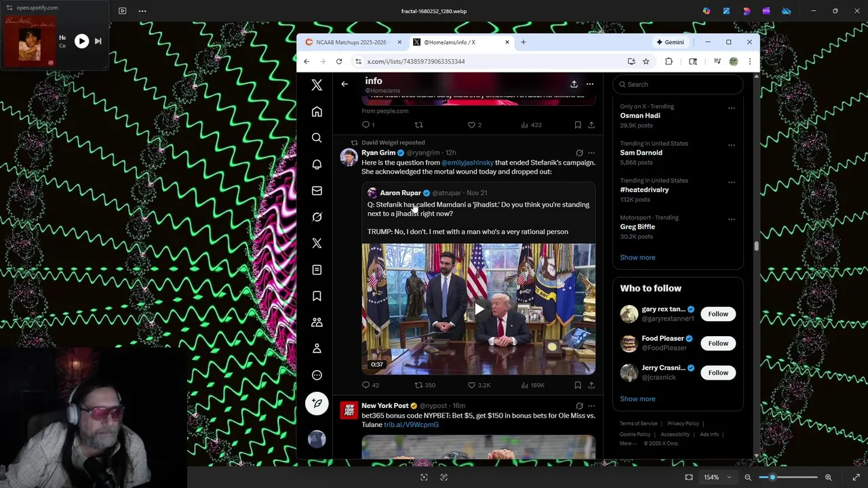Open Profile icon in X sidebar
The image size is (868, 488).
(x=317, y=348)
